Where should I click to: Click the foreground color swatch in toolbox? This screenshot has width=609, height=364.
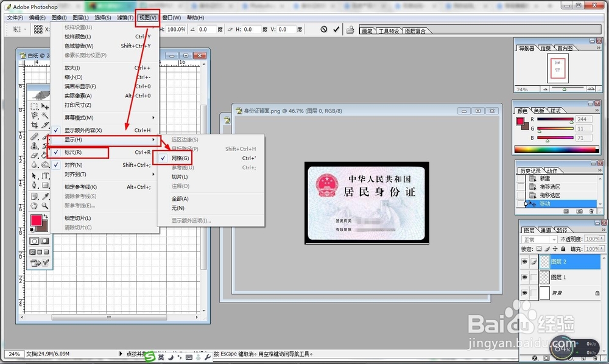[x=36, y=220]
